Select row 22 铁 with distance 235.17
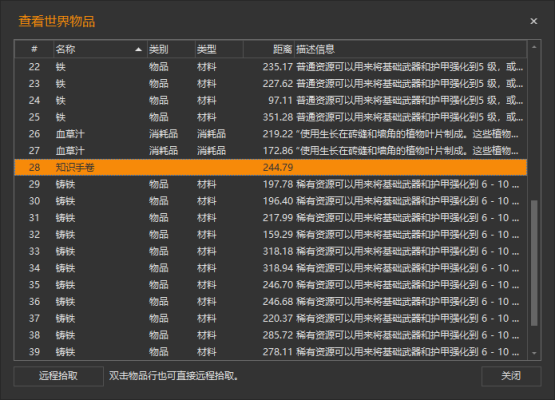Screen dimensions: 555x400 [x=271, y=67]
